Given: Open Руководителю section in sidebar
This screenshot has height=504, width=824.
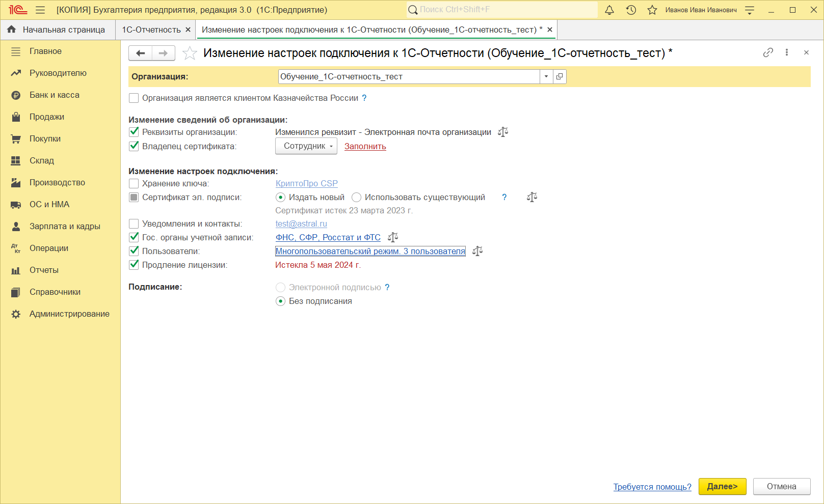Looking at the screenshot, I should (x=60, y=73).
